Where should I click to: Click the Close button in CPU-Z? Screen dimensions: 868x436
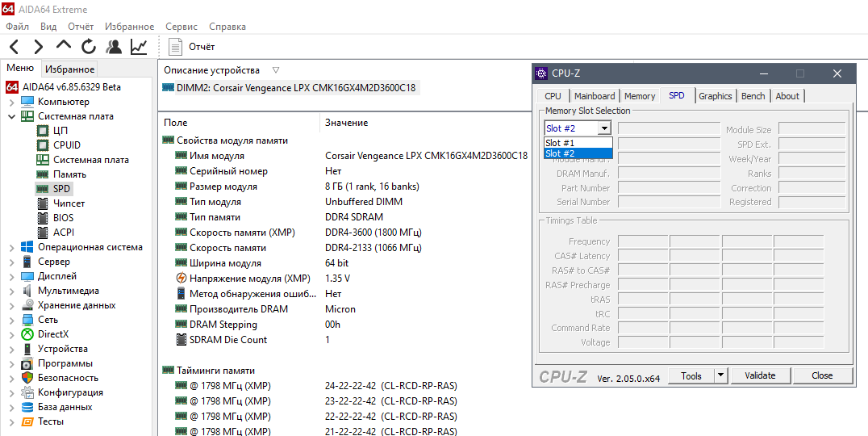pos(822,375)
